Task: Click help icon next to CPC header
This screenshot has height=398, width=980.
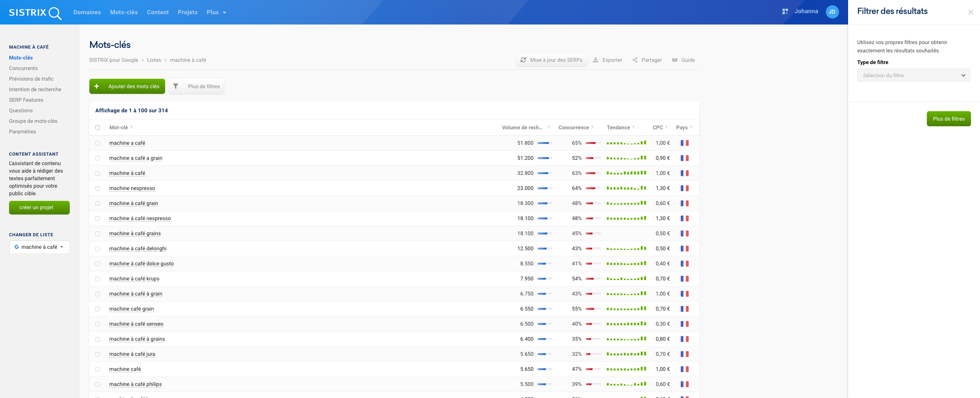Action: click(x=666, y=127)
